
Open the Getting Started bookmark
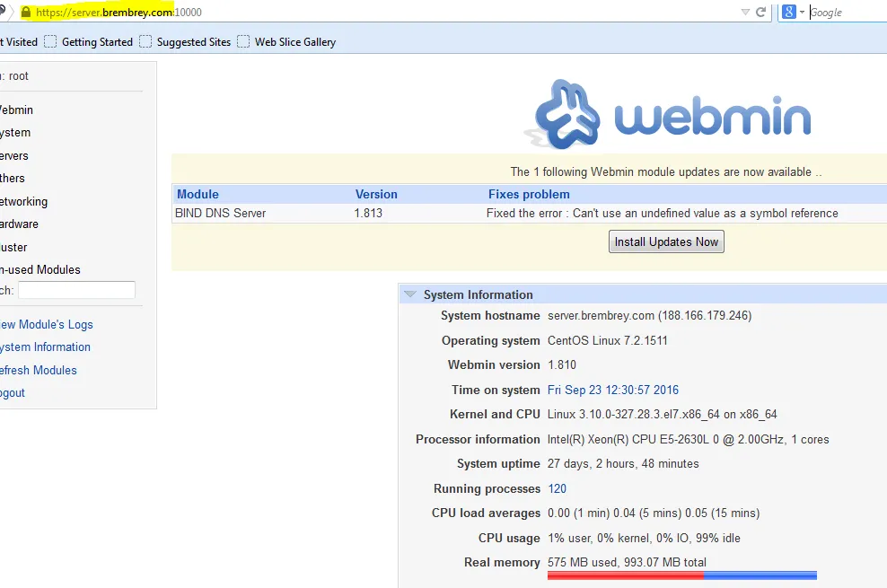[x=88, y=42]
